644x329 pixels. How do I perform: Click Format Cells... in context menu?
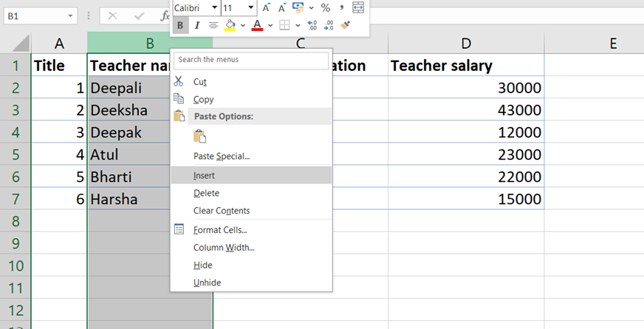[220, 229]
